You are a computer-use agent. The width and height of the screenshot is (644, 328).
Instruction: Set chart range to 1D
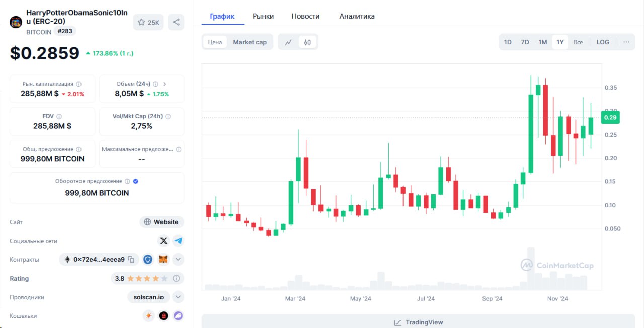click(x=508, y=42)
